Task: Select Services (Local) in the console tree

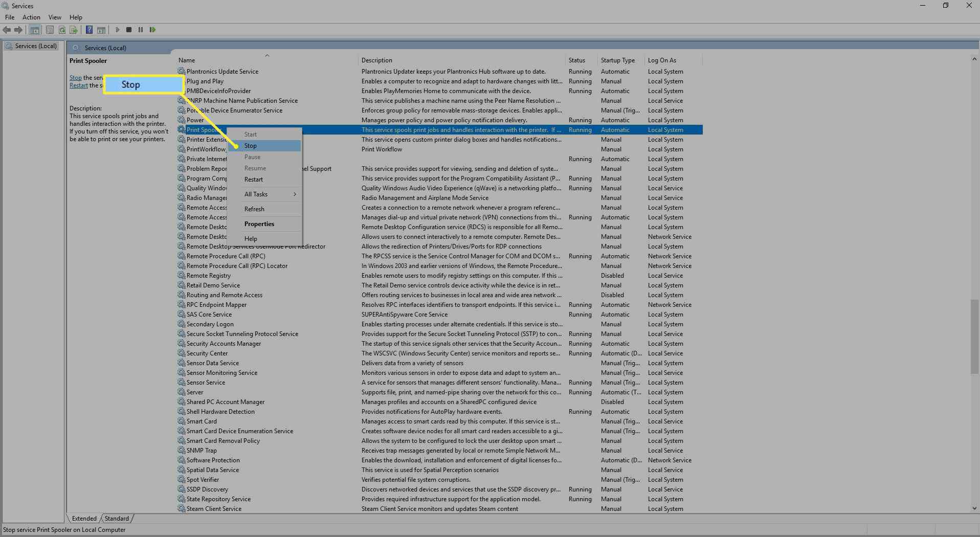Action: pyautogui.click(x=32, y=46)
